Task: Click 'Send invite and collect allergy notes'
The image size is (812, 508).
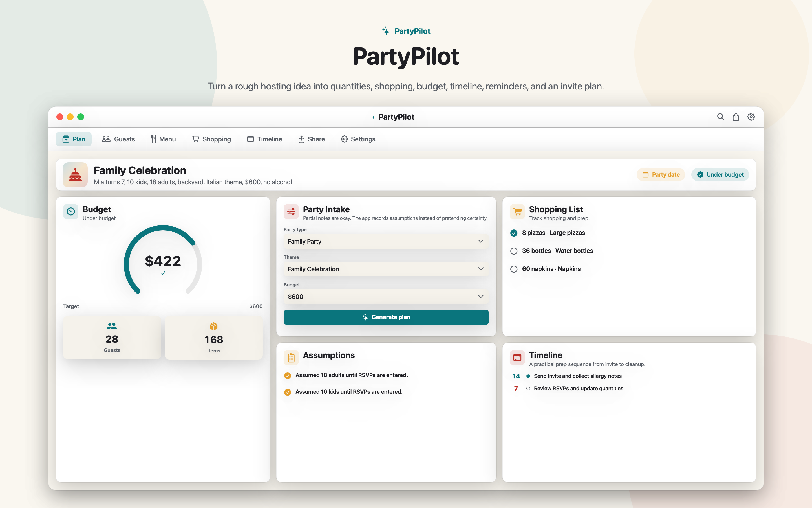Action: coord(578,376)
